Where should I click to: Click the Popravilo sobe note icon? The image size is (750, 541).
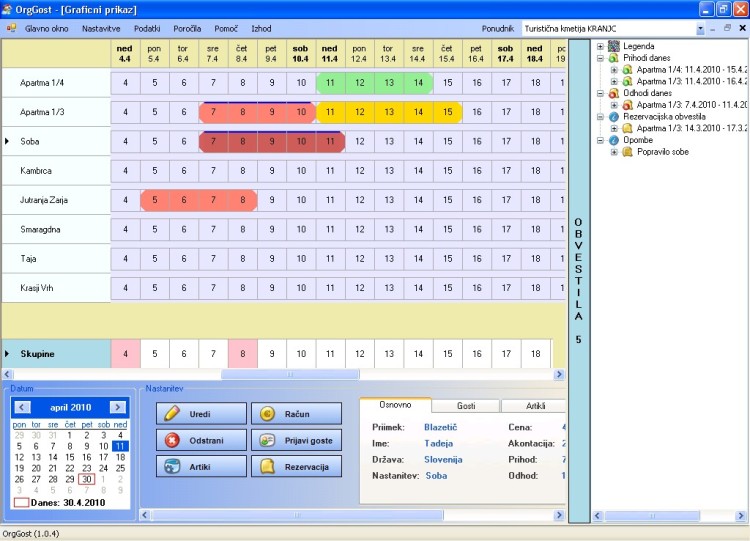pos(627,152)
